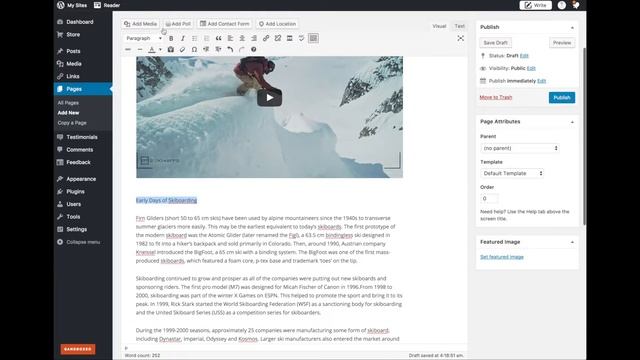Viewport: 640px width, 360px height.
Task: Open the Appearance menu
Action: click(81, 179)
